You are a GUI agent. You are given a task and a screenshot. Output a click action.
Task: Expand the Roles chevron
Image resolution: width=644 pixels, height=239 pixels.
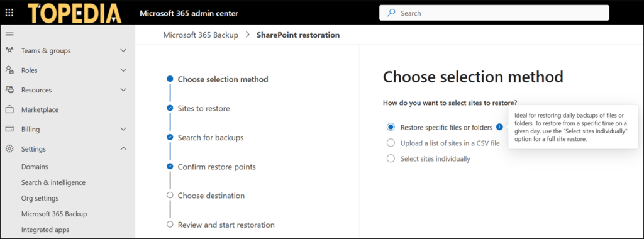tap(123, 70)
